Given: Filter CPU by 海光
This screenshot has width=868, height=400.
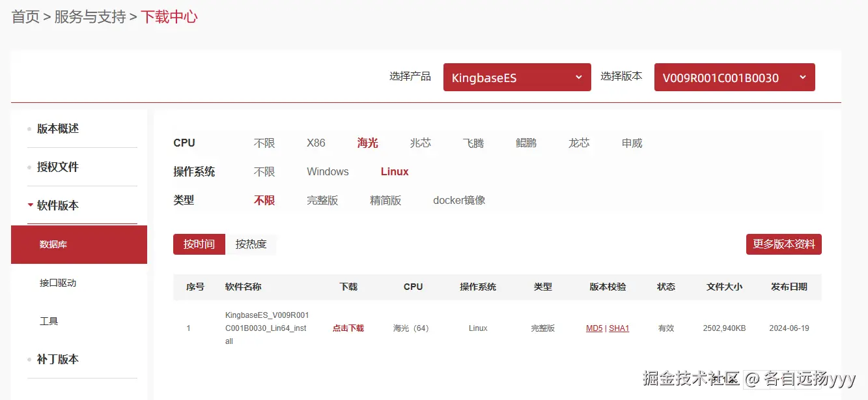Looking at the screenshot, I should (368, 143).
